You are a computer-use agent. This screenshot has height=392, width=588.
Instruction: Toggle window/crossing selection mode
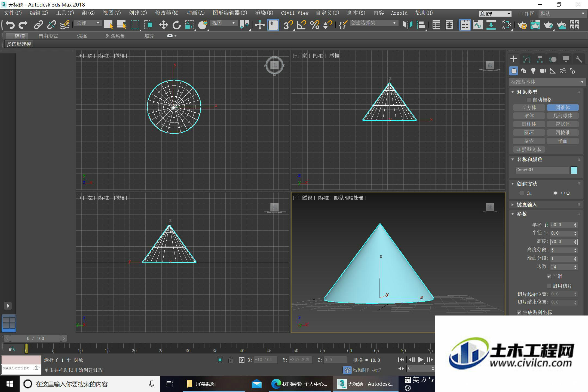(148, 25)
